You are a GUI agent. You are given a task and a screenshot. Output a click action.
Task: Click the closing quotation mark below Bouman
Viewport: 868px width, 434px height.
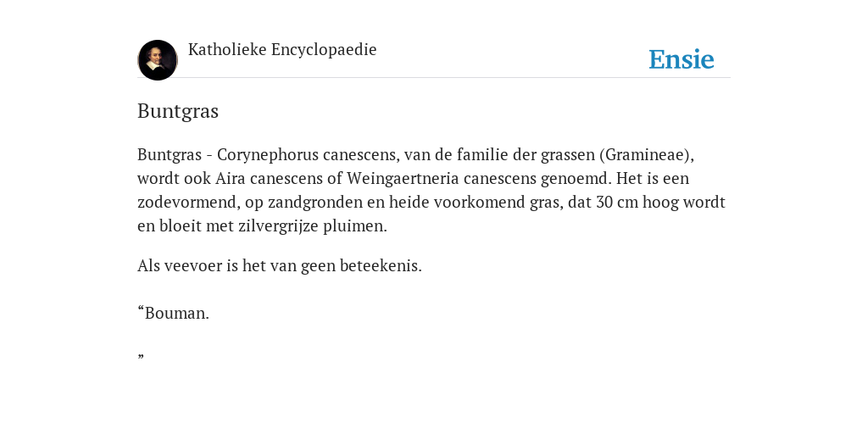(x=141, y=355)
